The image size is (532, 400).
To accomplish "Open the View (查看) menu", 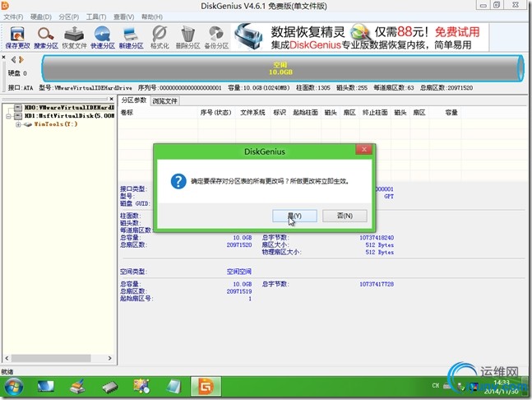I will (123, 17).
